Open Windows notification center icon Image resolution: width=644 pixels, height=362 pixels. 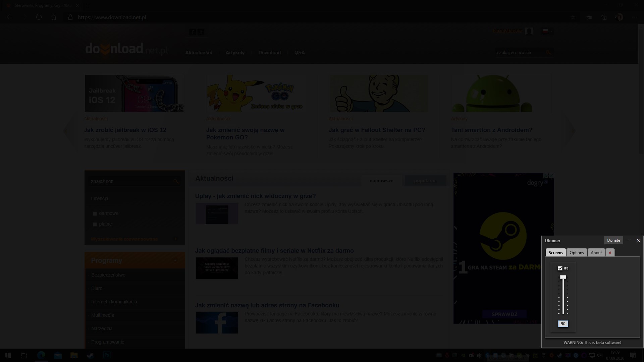tap(633, 355)
